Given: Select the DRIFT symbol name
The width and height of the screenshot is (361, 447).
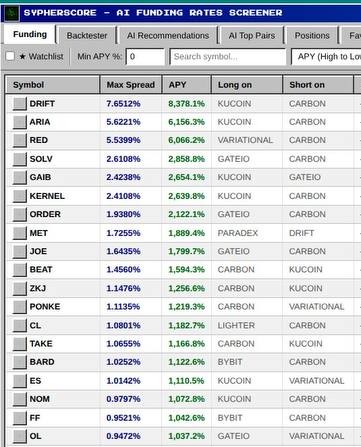Looking at the screenshot, I should [x=42, y=104].
